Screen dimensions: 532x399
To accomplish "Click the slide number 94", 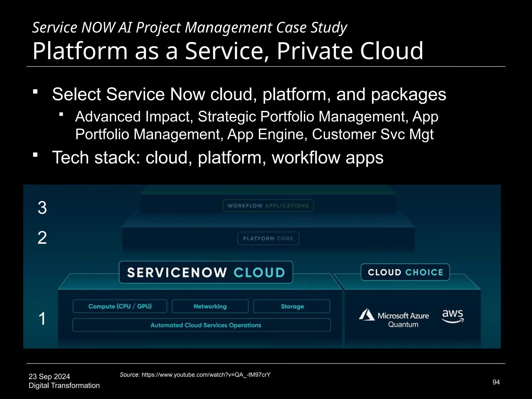I will click(496, 382).
